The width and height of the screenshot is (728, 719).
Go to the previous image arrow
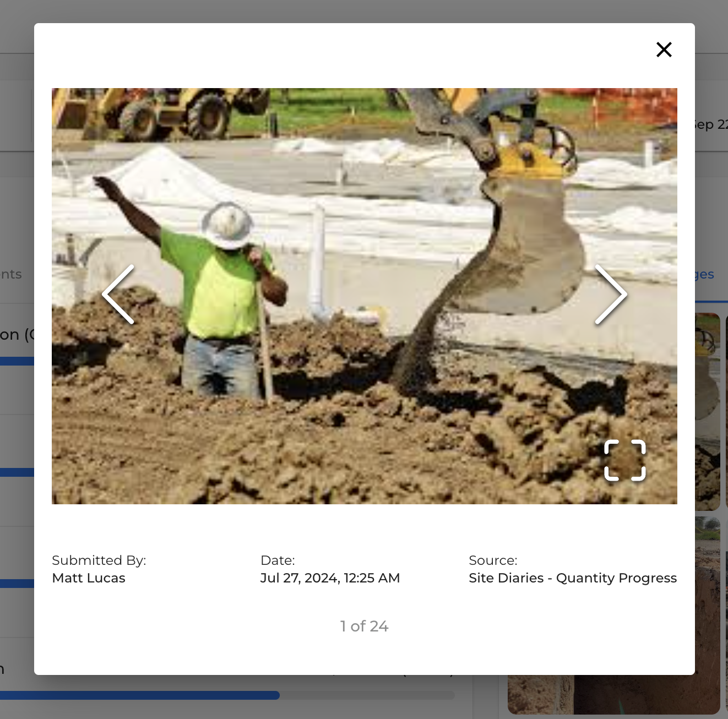tap(118, 295)
